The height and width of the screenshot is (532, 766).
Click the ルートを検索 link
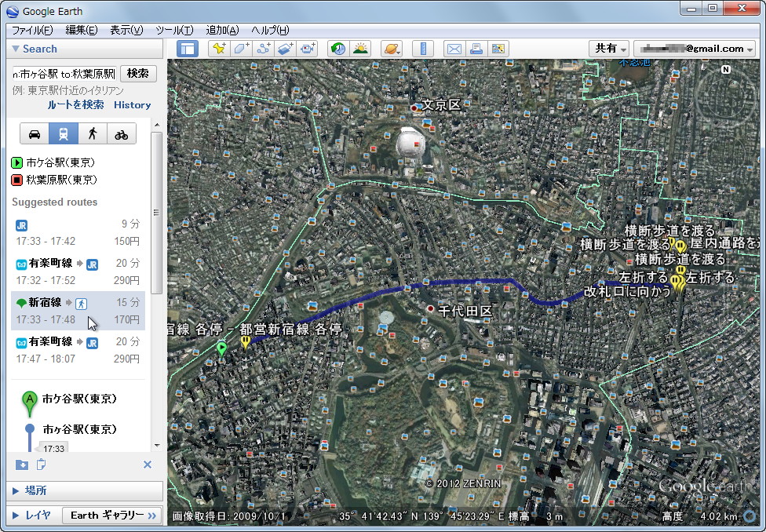point(75,104)
